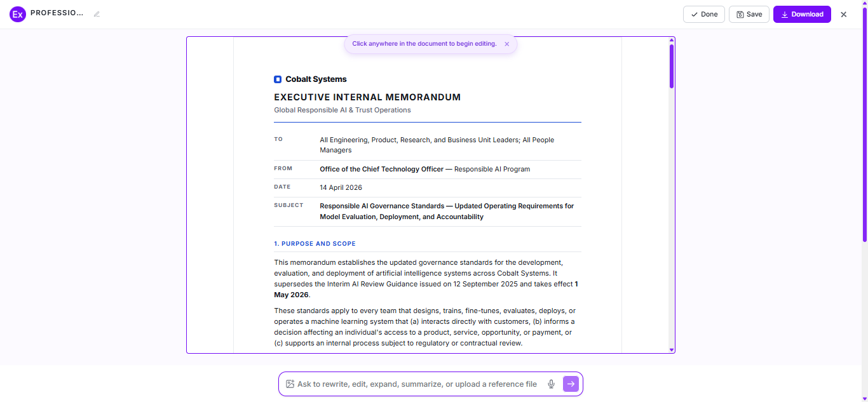Click the purple Ex app logo
The image size is (868, 402).
click(x=18, y=14)
